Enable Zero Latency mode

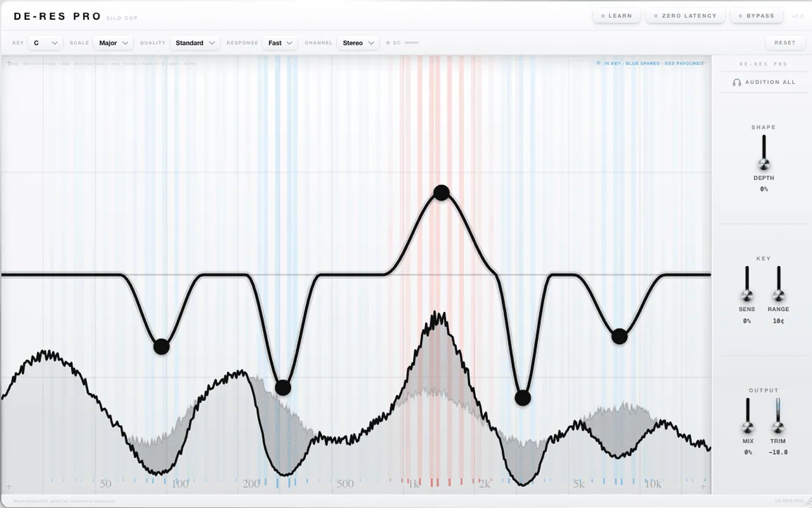[685, 16]
